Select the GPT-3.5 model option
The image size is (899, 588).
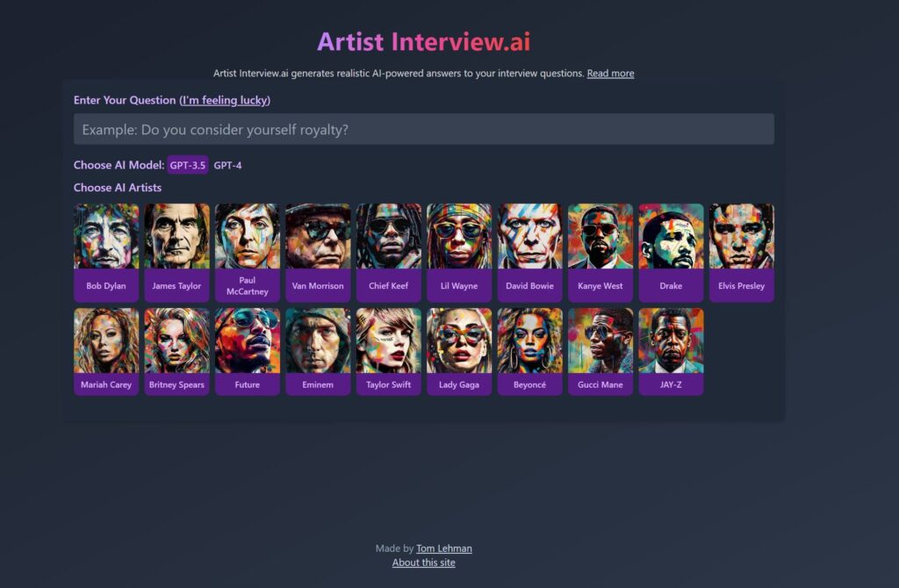(x=188, y=165)
